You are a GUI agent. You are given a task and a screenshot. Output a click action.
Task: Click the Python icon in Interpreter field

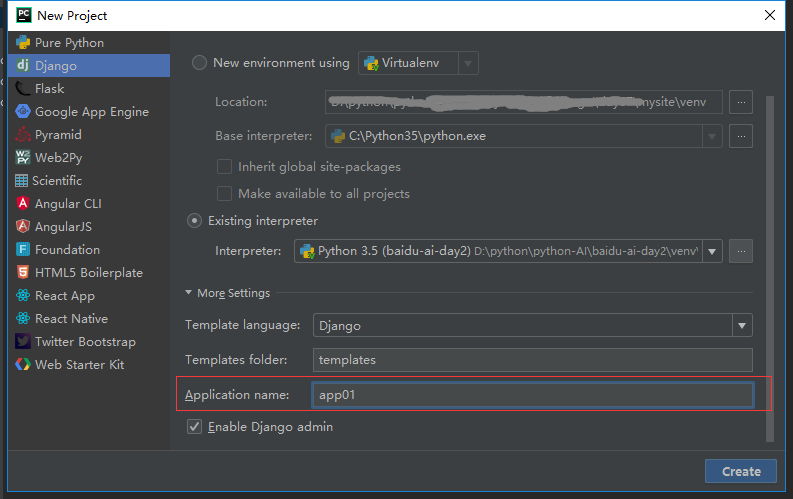tap(307, 251)
